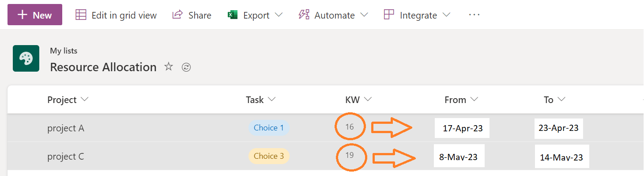Select the project A row
The height and width of the screenshot is (176, 644).
point(325,128)
